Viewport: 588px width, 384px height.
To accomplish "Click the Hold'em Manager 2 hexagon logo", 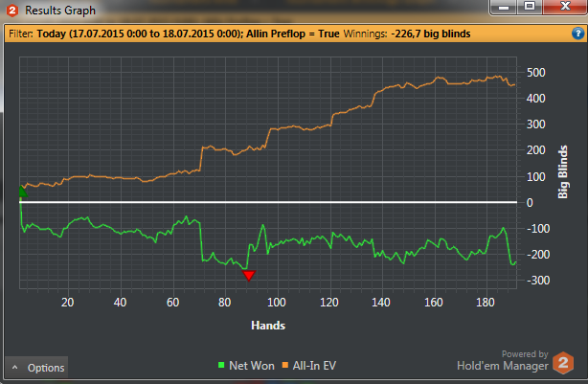I will (563, 363).
